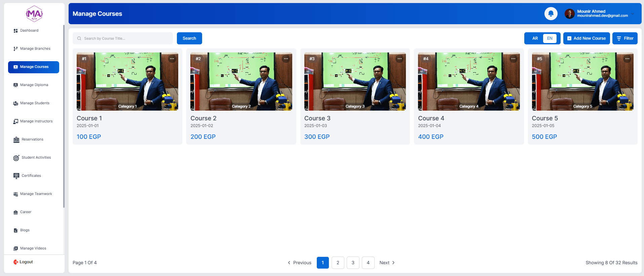Click the red Logout icon
This screenshot has width=644, height=276.
tap(16, 262)
